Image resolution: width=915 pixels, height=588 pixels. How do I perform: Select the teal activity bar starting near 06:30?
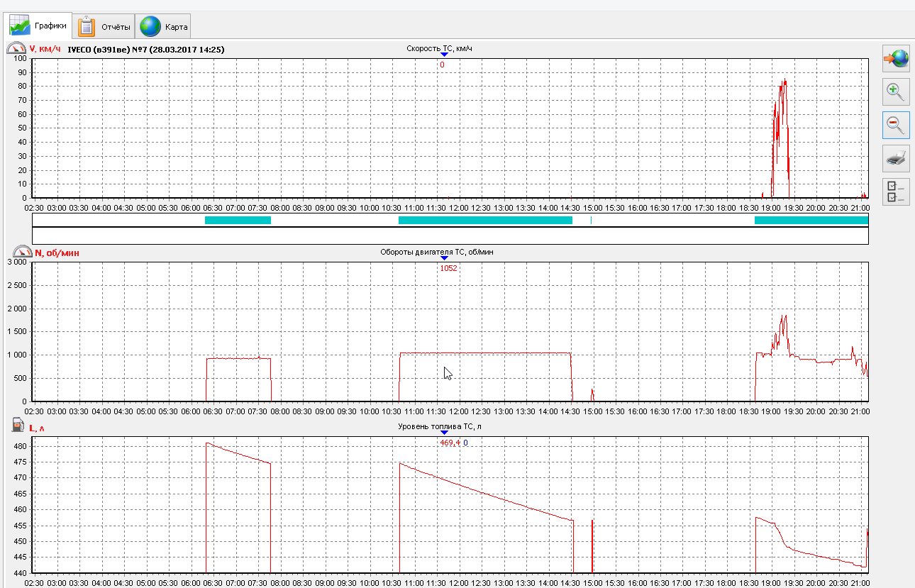pyautogui.click(x=238, y=220)
